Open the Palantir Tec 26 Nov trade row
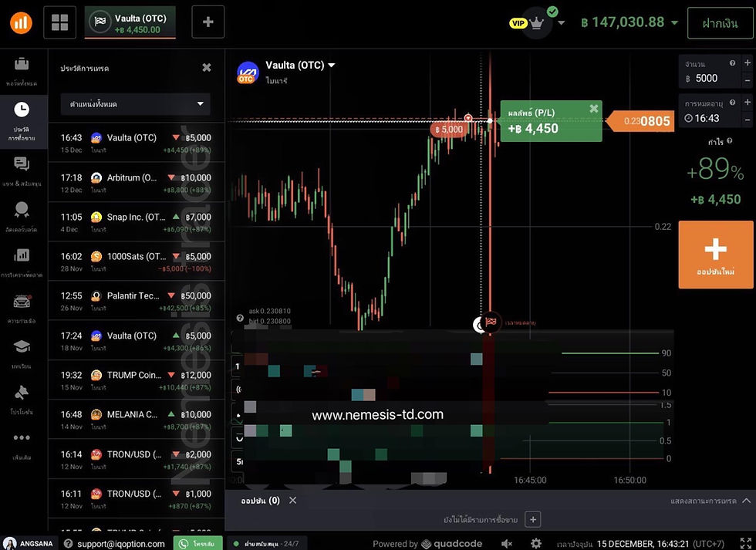This screenshot has height=550, width=756. pos(136,302)
